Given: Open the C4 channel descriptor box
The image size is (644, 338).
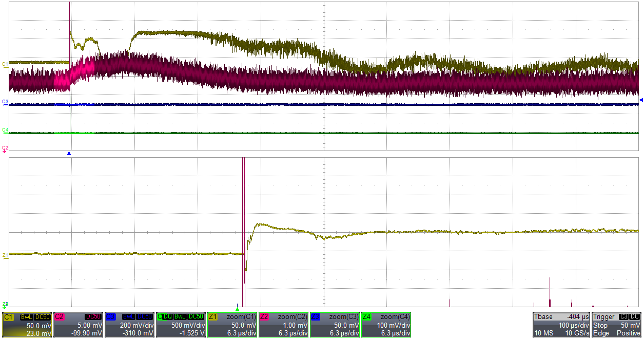Looking at the screenshot, I should [x=181, y=325].
